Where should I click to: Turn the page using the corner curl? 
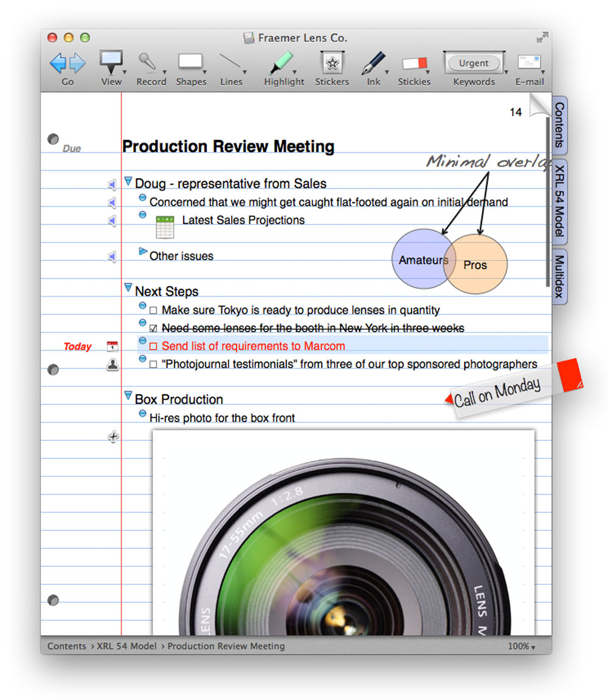coord(539,105)
